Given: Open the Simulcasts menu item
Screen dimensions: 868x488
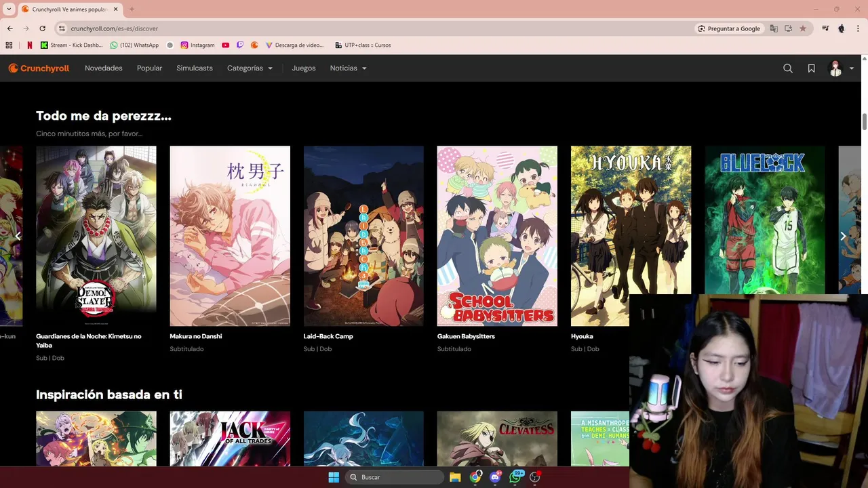Looking at the screenshot, I should 195,68.
